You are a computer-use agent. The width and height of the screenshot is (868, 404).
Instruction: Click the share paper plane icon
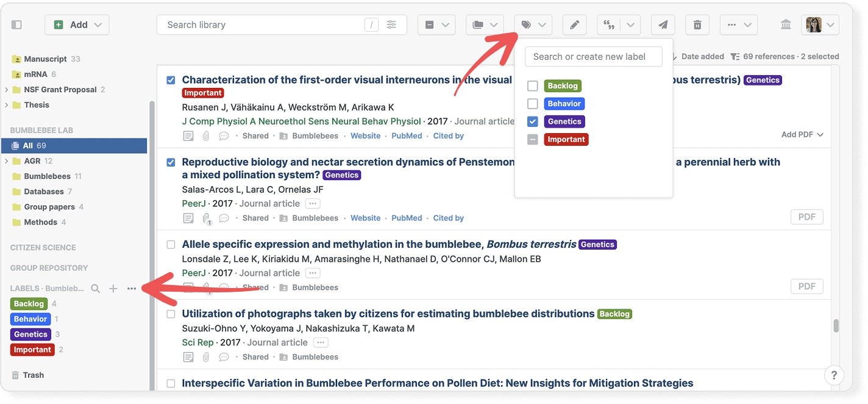tap(663, 25)
